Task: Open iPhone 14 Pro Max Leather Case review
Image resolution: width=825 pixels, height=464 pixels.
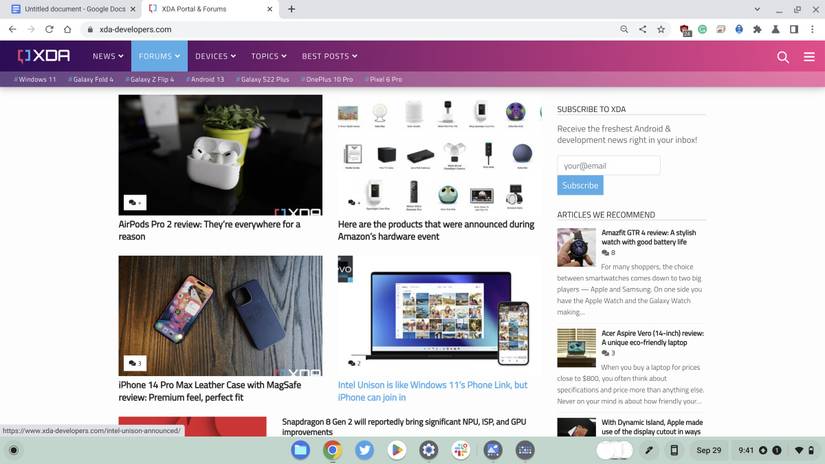Action: tap(209, 391)
